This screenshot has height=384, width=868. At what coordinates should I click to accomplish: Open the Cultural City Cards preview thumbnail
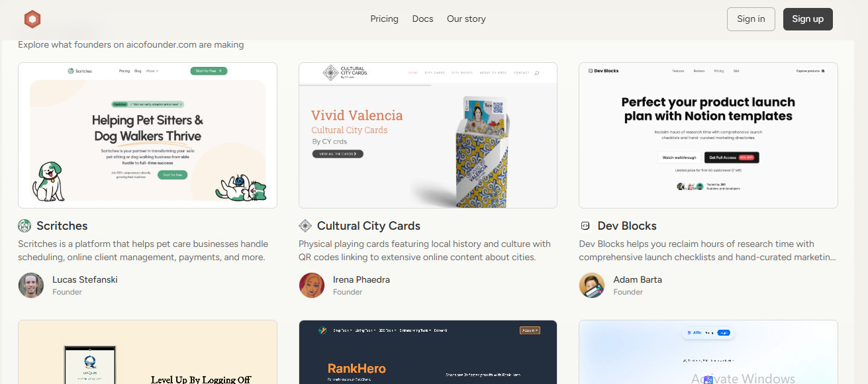pyautogui.click(x=428, y=135)
